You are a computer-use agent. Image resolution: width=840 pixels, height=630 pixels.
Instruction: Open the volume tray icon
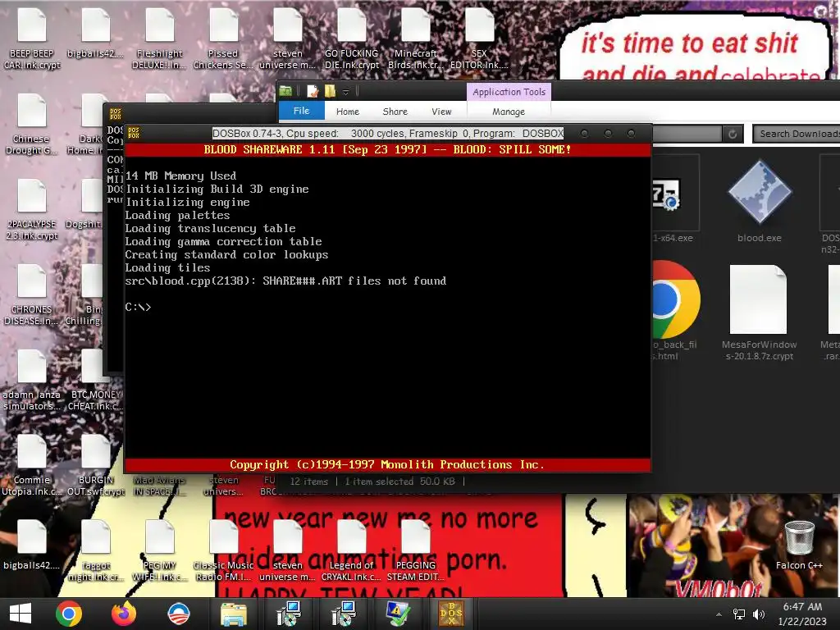759,614
